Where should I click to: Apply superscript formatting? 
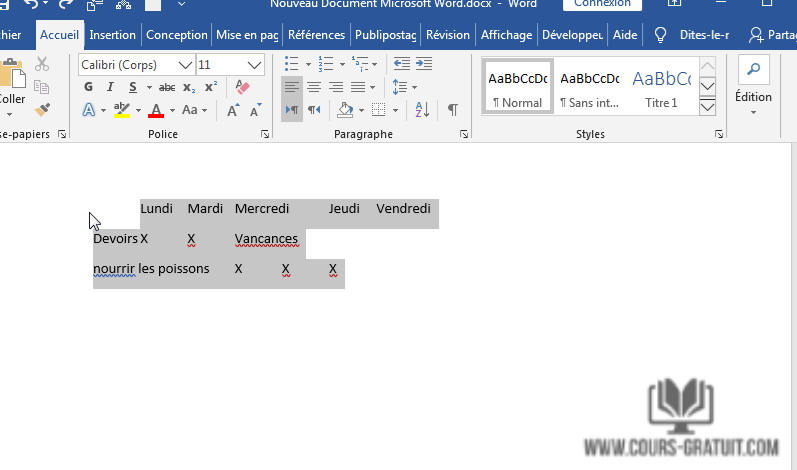pos(210,87)
